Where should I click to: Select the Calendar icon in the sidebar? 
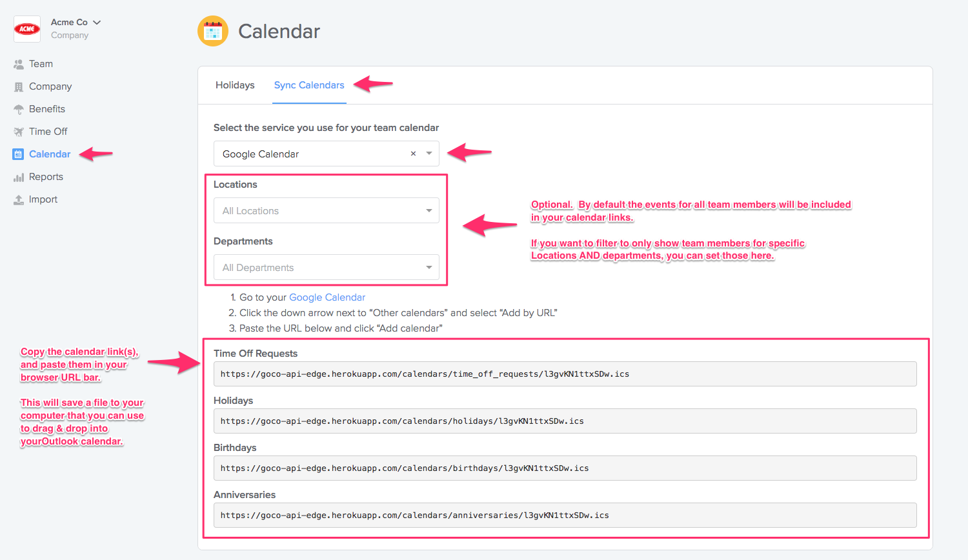pos(17,154)
